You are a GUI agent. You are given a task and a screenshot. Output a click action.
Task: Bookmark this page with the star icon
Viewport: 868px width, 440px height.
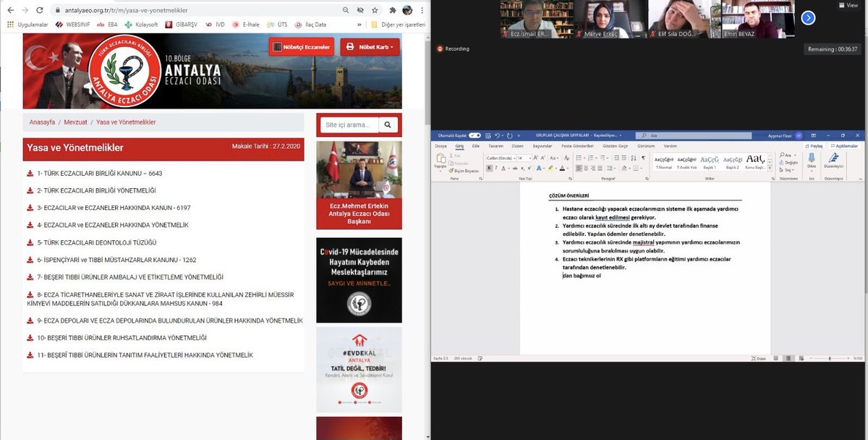tap(375, 10)
